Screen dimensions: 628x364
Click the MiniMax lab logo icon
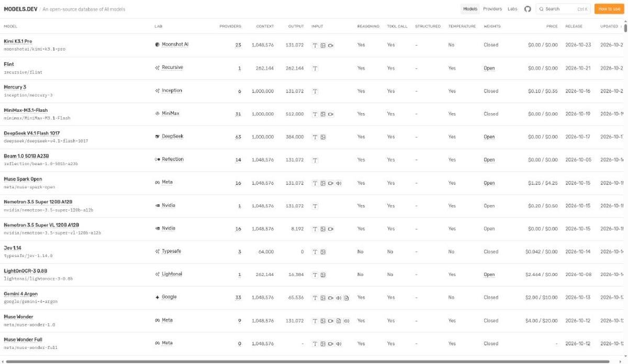[x=157, y=113]
